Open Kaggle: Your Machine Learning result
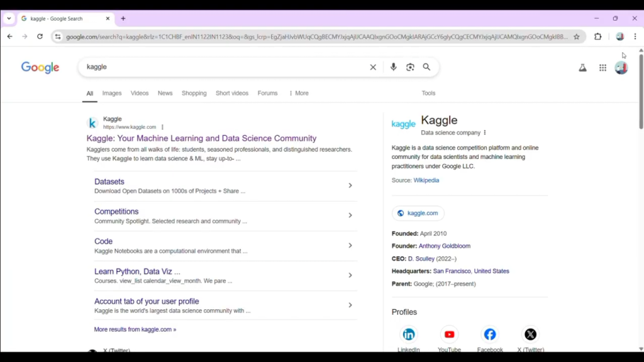644x362 pixels. (x=201, y=138)
